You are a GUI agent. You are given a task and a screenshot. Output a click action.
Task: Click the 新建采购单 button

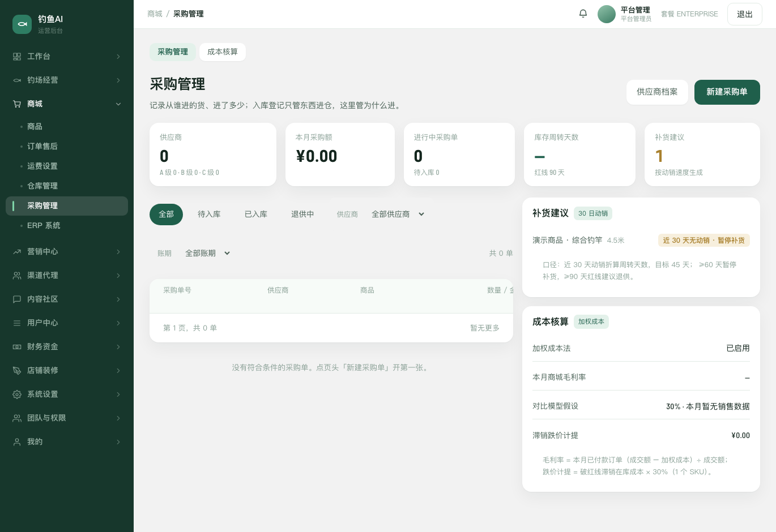[727, 92]
